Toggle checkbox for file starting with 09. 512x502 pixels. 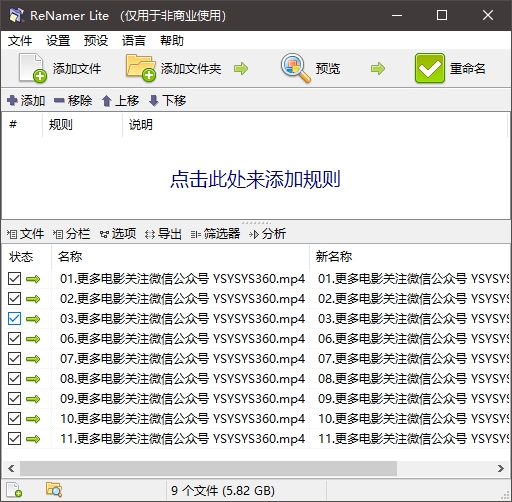tap(14, 399)
